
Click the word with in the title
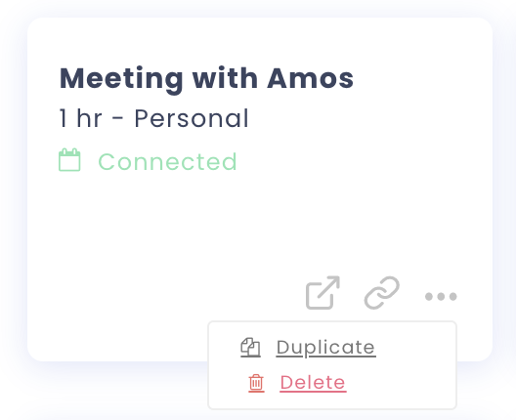tap(225, 78)
